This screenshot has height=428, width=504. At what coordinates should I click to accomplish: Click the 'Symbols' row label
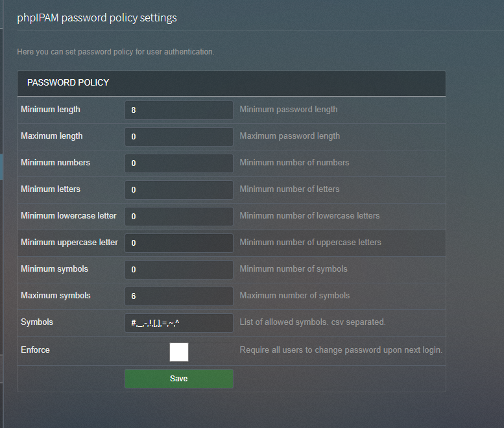click(x=37, y=322)
